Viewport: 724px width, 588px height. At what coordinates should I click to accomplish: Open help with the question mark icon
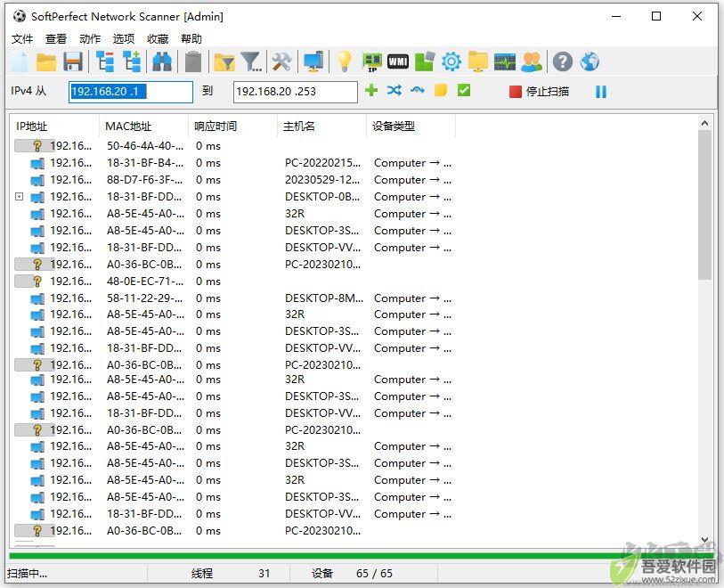tap(563, 61)
